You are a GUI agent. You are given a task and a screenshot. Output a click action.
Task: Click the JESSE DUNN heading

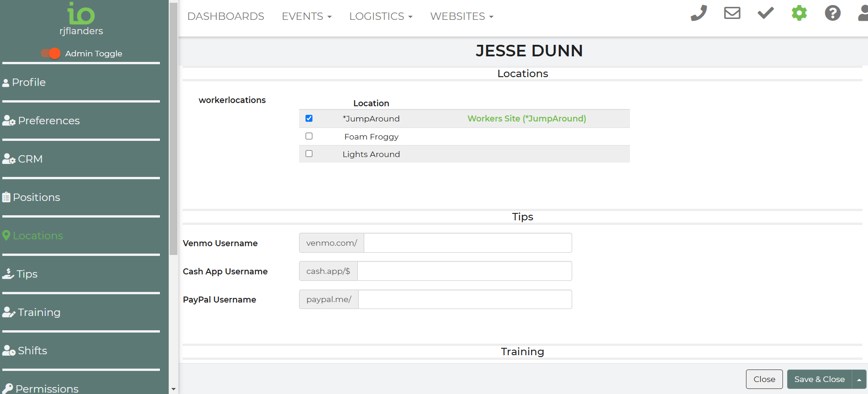click(529, 51)
